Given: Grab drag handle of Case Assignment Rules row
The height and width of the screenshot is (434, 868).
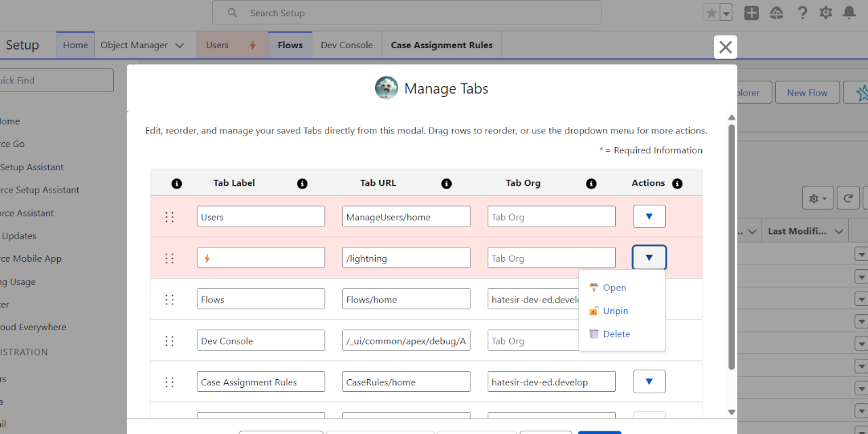Looking at the screenshot, I should pos(170,382).
